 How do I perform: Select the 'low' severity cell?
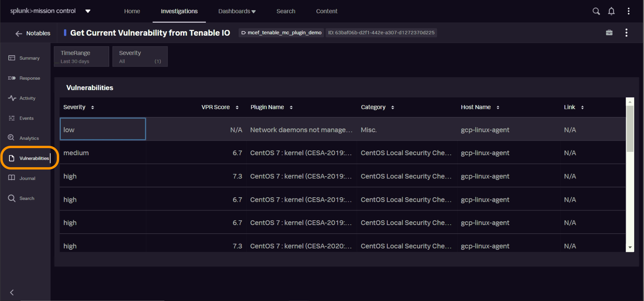pos(103,129)
